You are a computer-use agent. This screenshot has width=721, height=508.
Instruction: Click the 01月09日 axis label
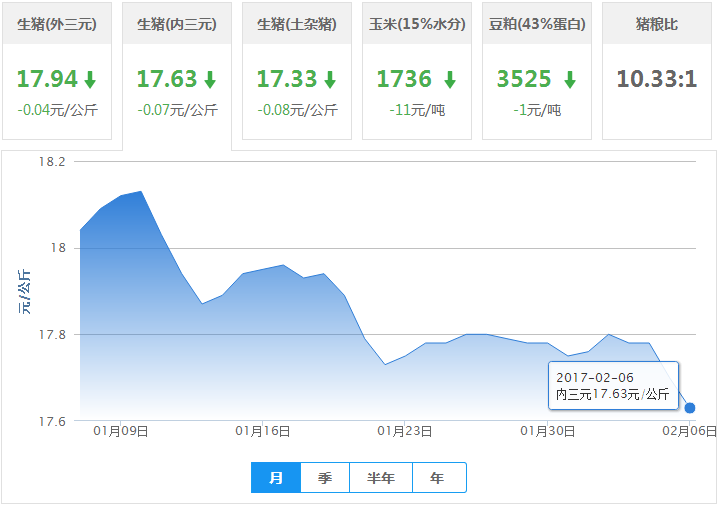pyautogui.click(x=121, y=431)
